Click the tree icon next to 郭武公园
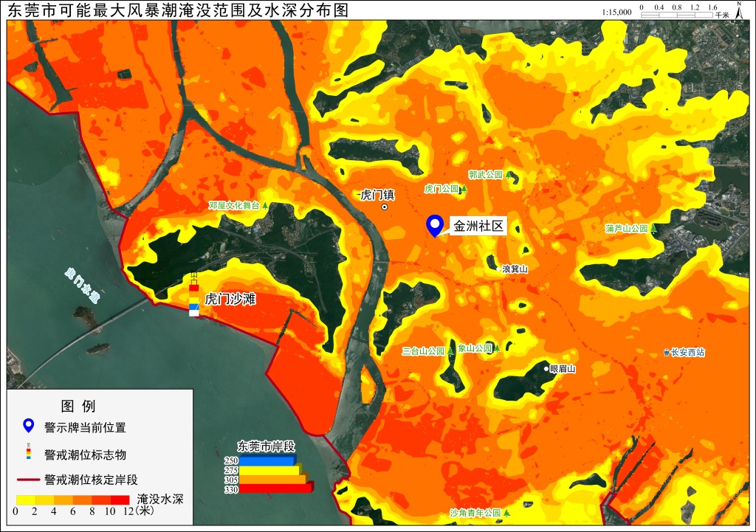The image size is (756, 532). tap(508, 174)
